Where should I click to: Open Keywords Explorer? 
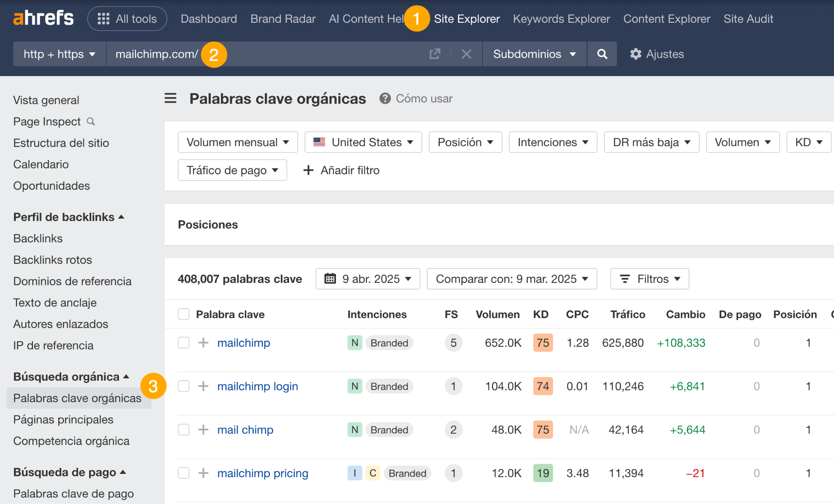(562, 19)
